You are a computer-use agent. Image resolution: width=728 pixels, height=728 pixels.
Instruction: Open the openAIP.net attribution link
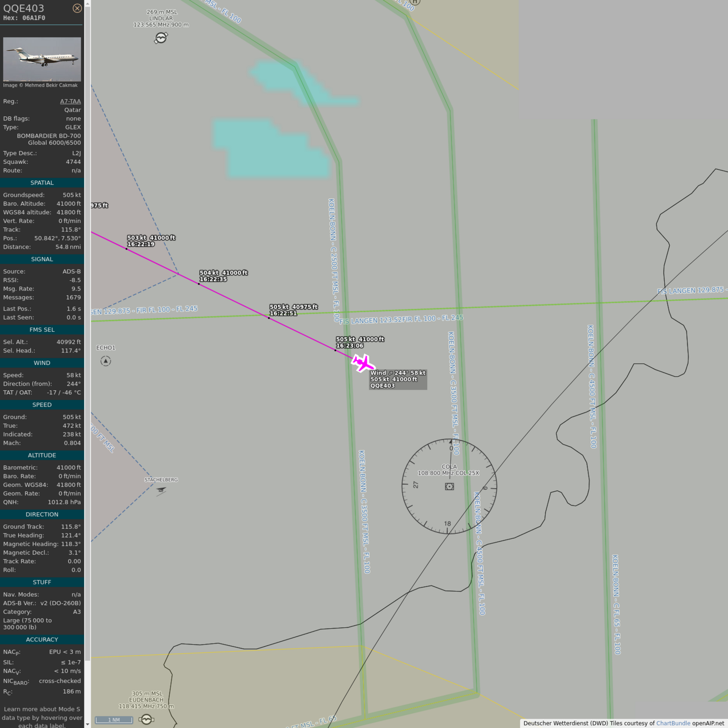click(708, 723)
